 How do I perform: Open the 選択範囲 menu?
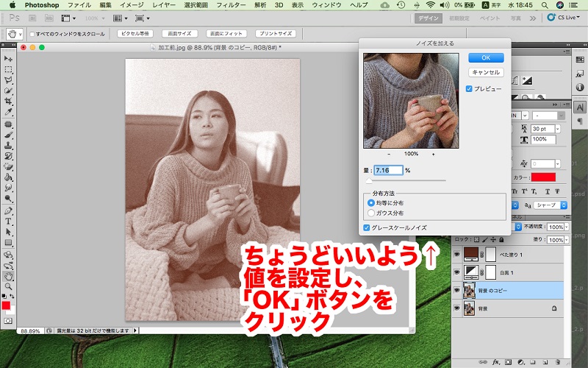(x=196, y=5)
